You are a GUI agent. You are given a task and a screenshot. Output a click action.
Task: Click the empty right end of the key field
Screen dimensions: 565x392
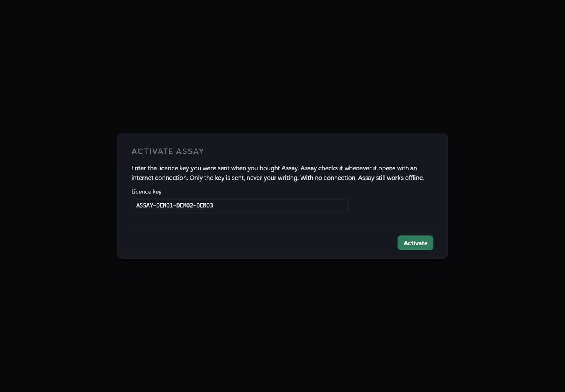click(303, 205)
